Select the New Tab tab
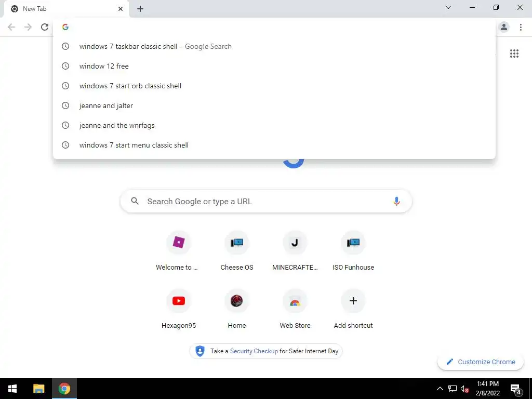 pos(66,9)
